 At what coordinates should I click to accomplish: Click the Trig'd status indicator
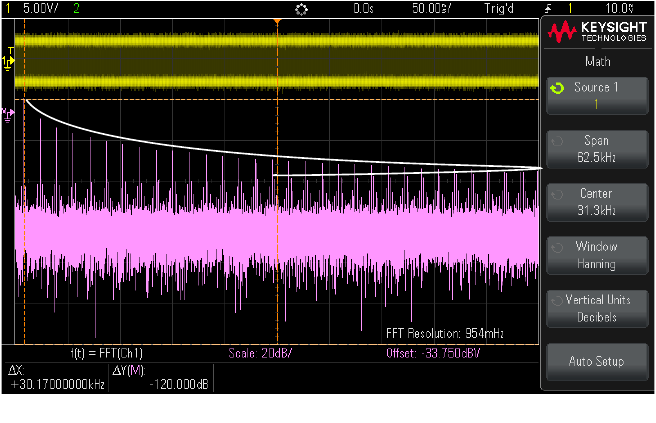click(x=499, y=8)
